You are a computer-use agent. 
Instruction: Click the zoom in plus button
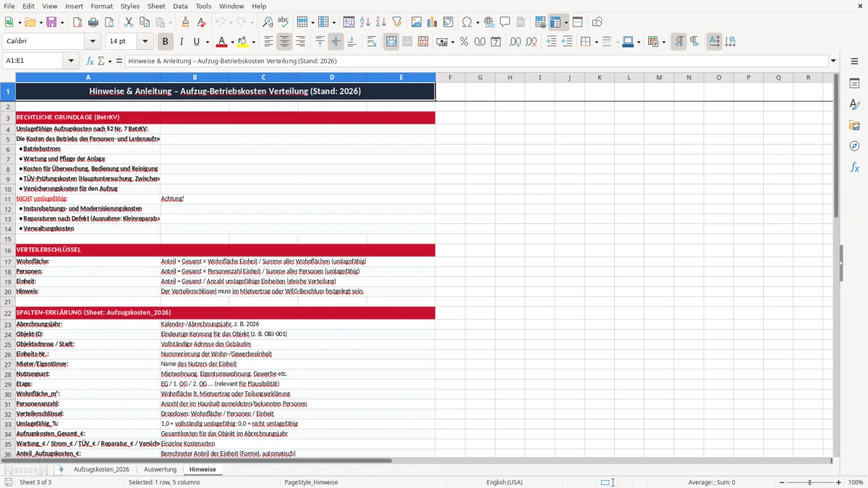coord(838,482)
